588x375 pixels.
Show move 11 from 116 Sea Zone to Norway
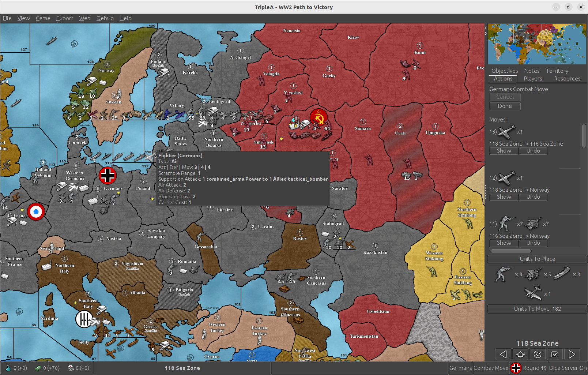[x=504, y=243]
